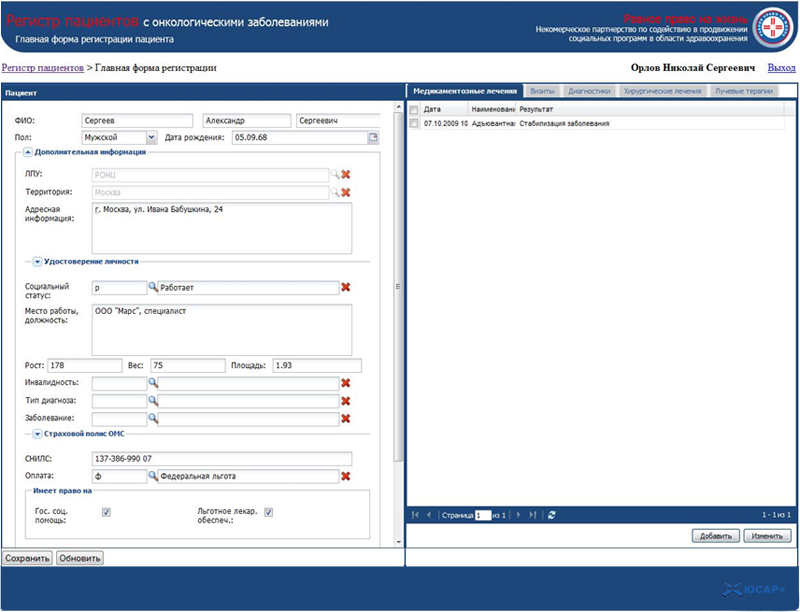Switch to the Хирургические лечения tab

(x=663, y=91)
